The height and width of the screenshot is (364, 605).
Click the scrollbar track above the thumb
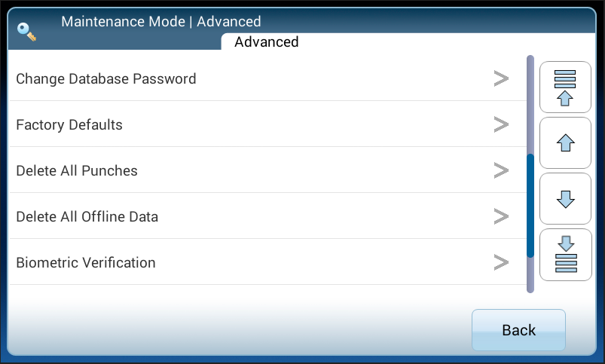[x=530, y=106]
